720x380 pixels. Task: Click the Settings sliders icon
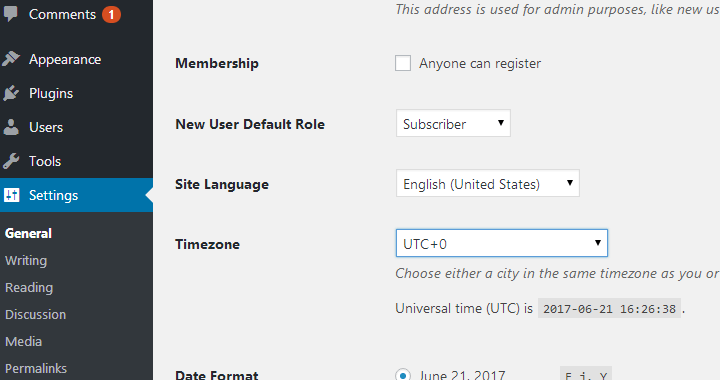click(x=11, y=195)
